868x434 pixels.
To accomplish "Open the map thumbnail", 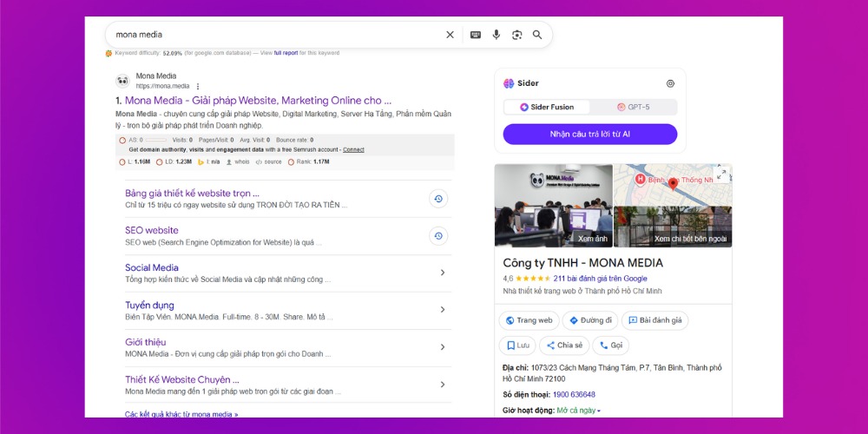I will pyautogui.click(x=673, y=185).
